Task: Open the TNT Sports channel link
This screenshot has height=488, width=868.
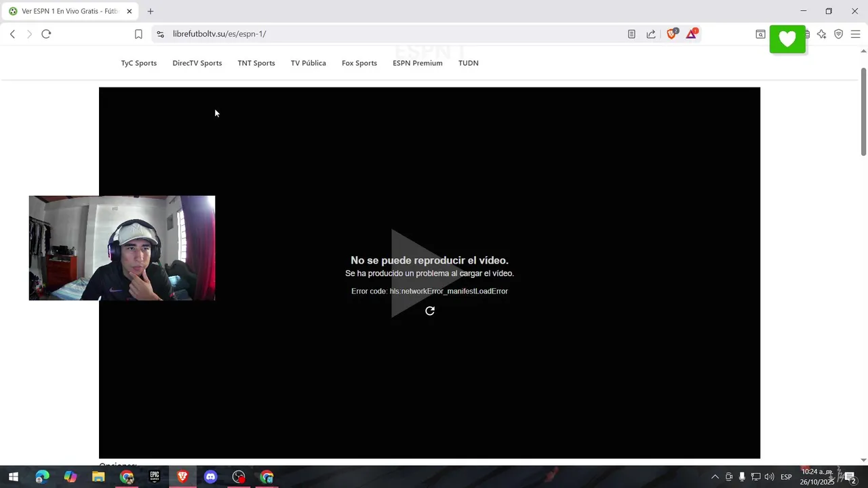Action: click(256, 63)
